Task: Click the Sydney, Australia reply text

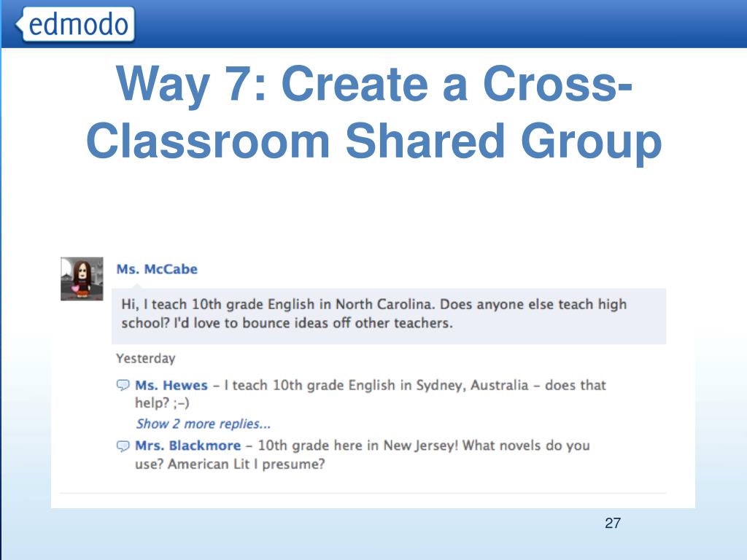Action: (370, 394)
